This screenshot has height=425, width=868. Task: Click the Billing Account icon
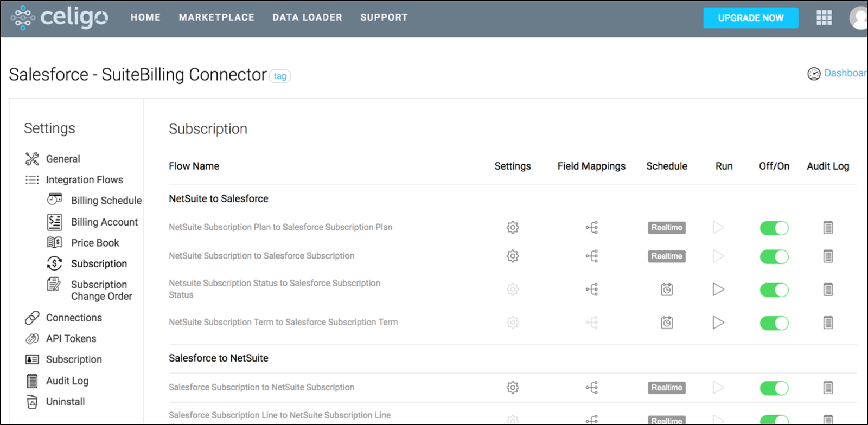click(54, 222)
